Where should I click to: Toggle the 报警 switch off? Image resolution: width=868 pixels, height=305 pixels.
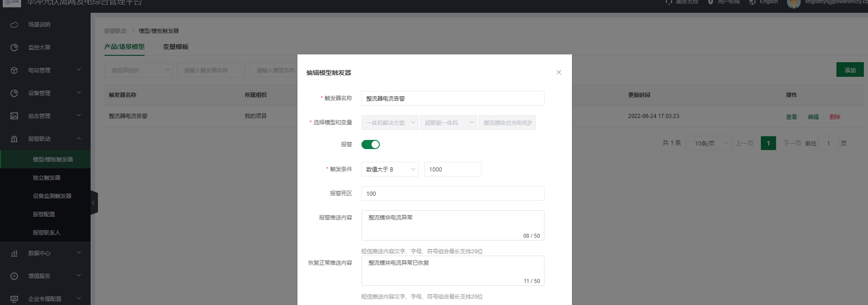pyautogui.click(x=370, y=144)
